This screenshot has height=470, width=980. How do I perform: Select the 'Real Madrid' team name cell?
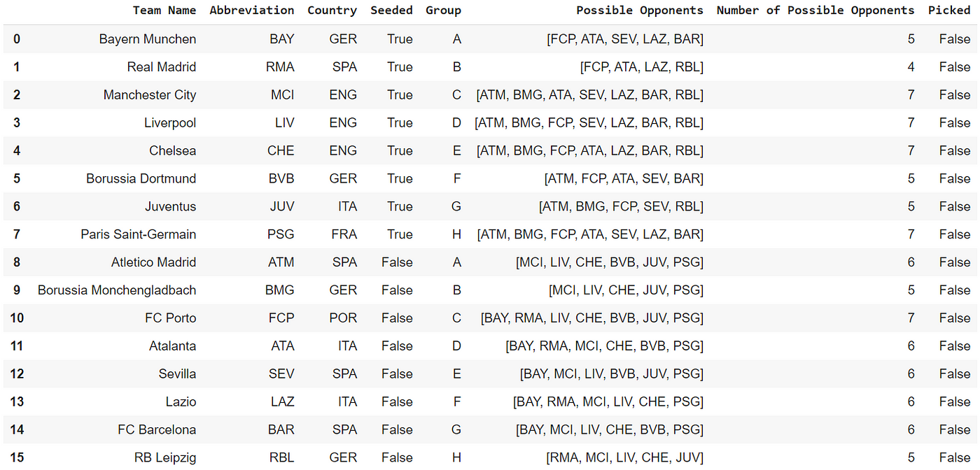click(x=162, y=67)
